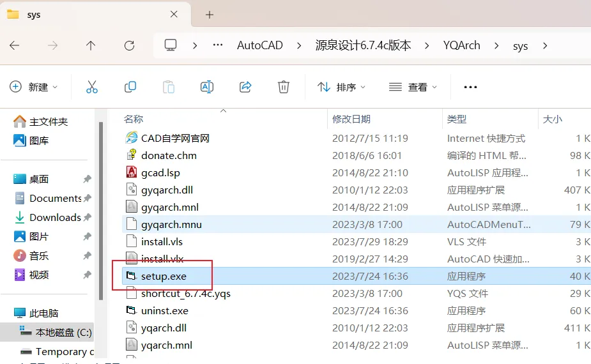
Task: Open 主文件夹 in navigation pane
Action: click(41, 122)
